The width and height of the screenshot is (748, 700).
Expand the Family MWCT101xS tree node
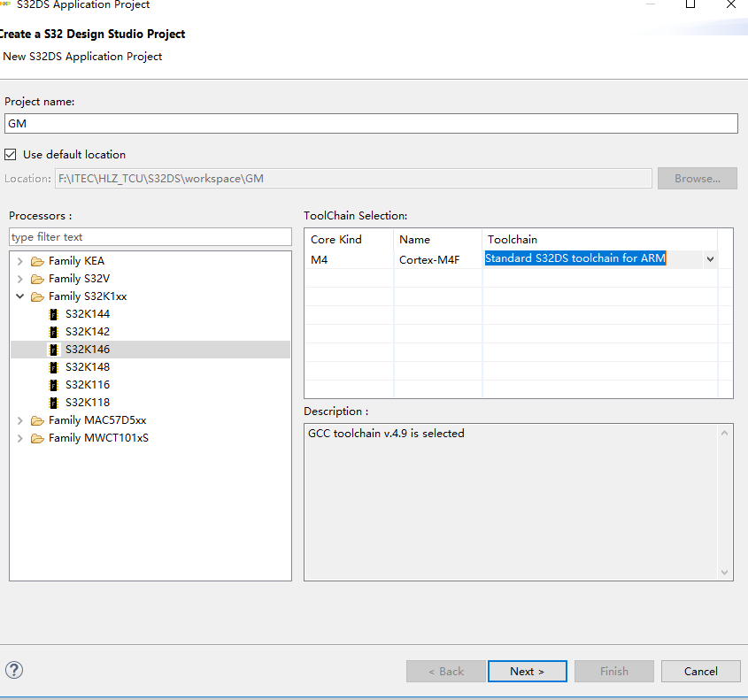click(x=19, y=438)
